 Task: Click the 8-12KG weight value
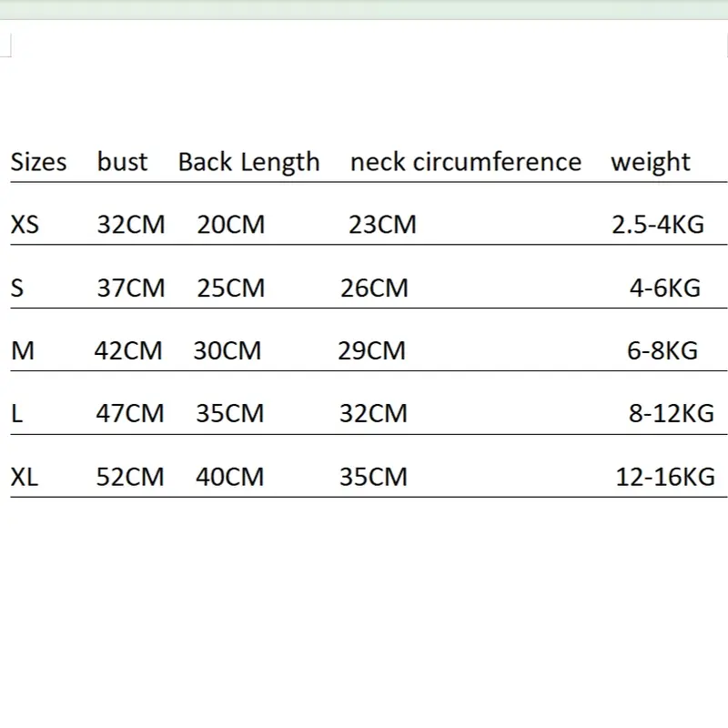671,413
